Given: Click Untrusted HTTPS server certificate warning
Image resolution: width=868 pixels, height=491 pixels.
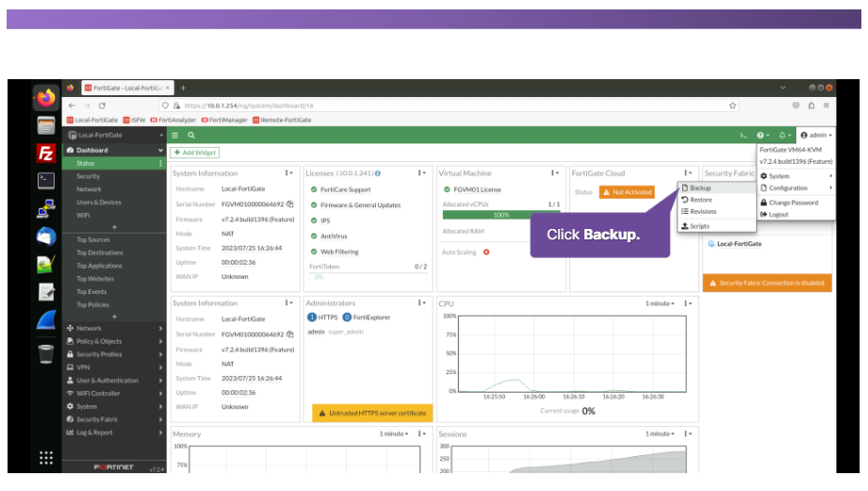Looking at the screenshot, I should coord(372,413).
